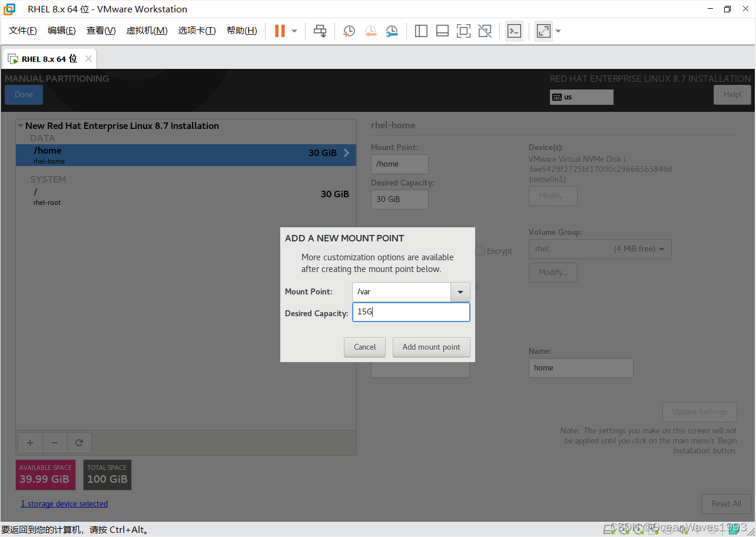
Task: Open the 帮助(H) menu
Action: click(242, 31)
